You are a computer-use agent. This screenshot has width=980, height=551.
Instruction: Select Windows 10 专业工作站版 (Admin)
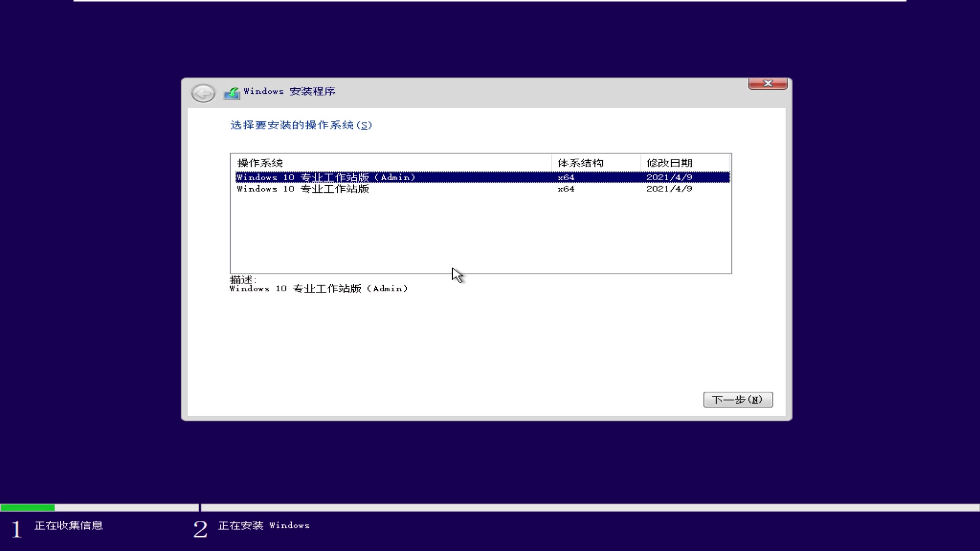(481, 176)
